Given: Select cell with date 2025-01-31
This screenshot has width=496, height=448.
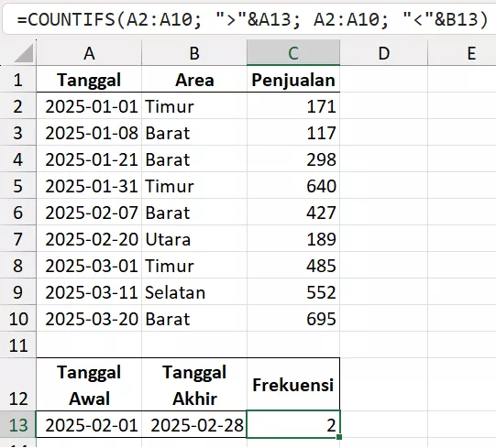Looking at the screenshot, I should click(89, 186).
